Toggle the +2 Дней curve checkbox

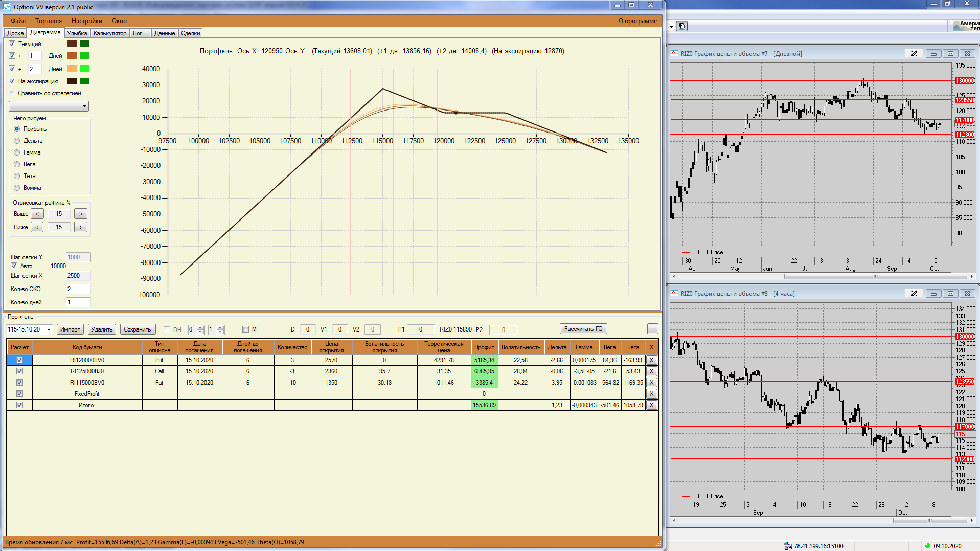pos(12,69)
